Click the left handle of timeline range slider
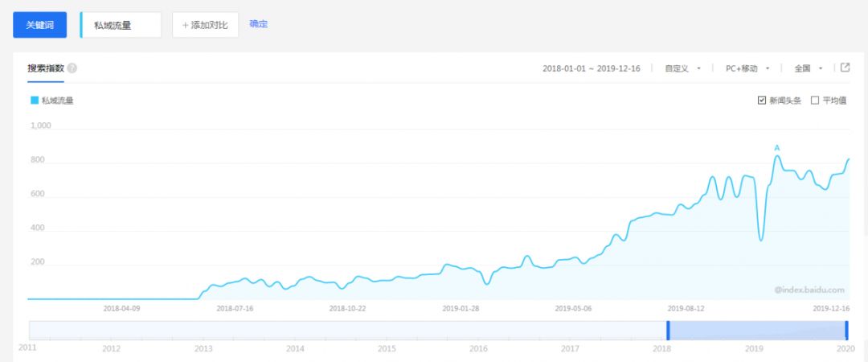Image resolution: width=868 pixels, height=362 pixels. pyautogui.click(x=667, y=330)
